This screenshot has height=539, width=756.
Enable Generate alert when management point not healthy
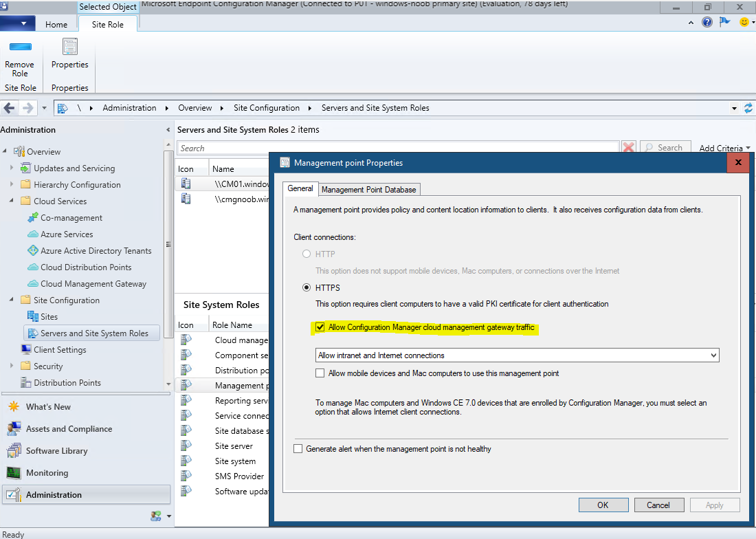pyautogui.click(x=298, y=449)
